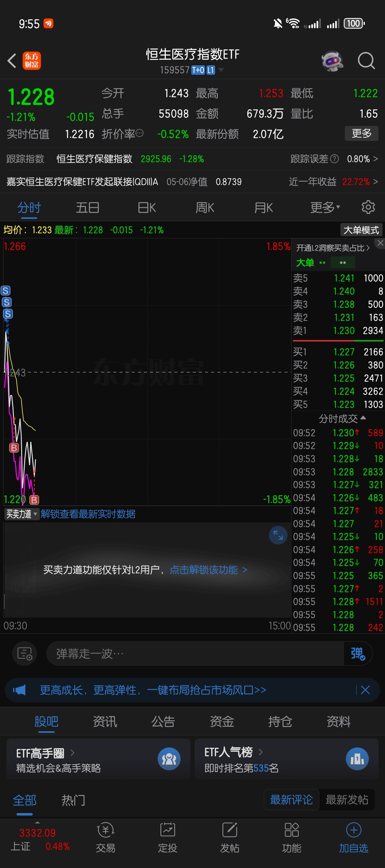This screenshot has width=385, height=868.
Task: Tap the T+0 L1 level badge
Action: click(x=203, y=70)
